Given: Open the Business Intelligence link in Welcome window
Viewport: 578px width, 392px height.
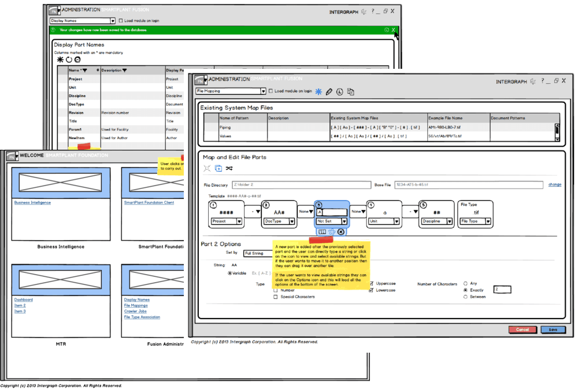Looking at the screenshot, I should click(32, 202).
